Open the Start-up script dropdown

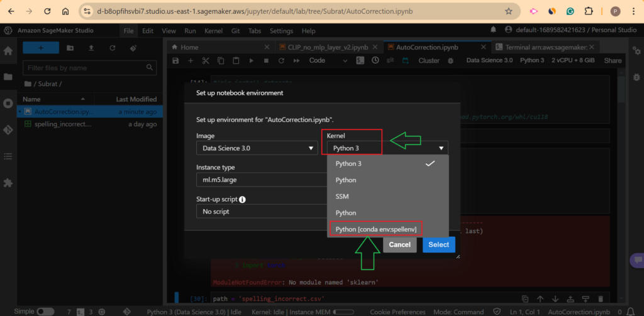tap(256, 212)
